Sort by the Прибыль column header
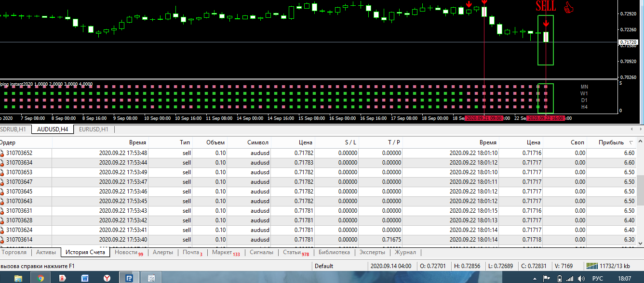 click(x=611, y=142)
